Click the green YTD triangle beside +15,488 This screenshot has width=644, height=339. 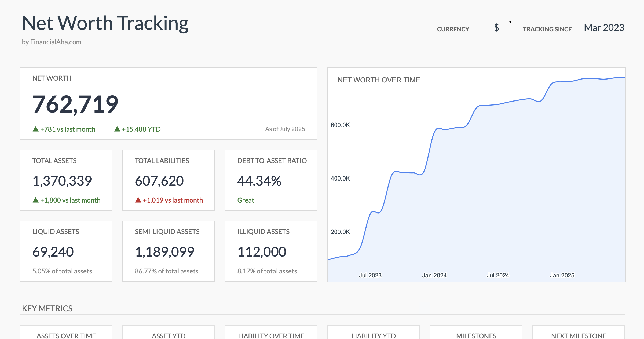[x=117, y=129]
